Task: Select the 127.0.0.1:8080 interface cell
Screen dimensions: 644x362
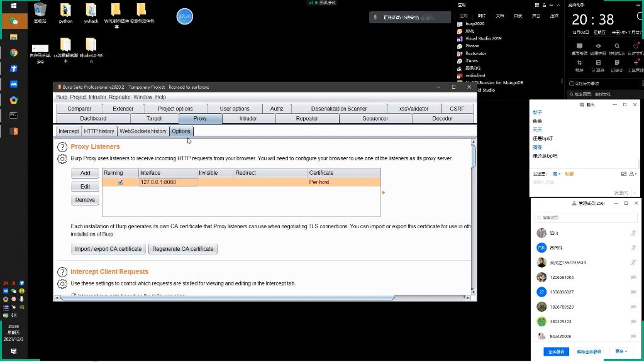Action: tap(167, 182)
